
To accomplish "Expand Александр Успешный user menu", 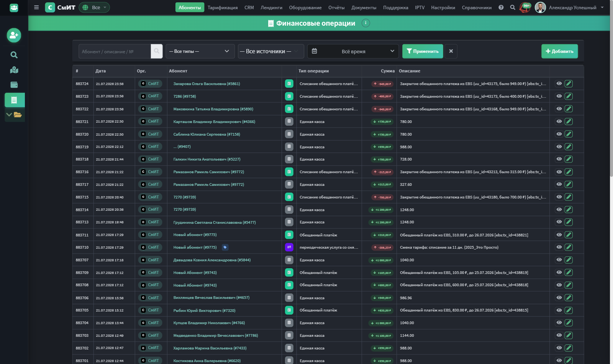I will [x=576, y=7].
